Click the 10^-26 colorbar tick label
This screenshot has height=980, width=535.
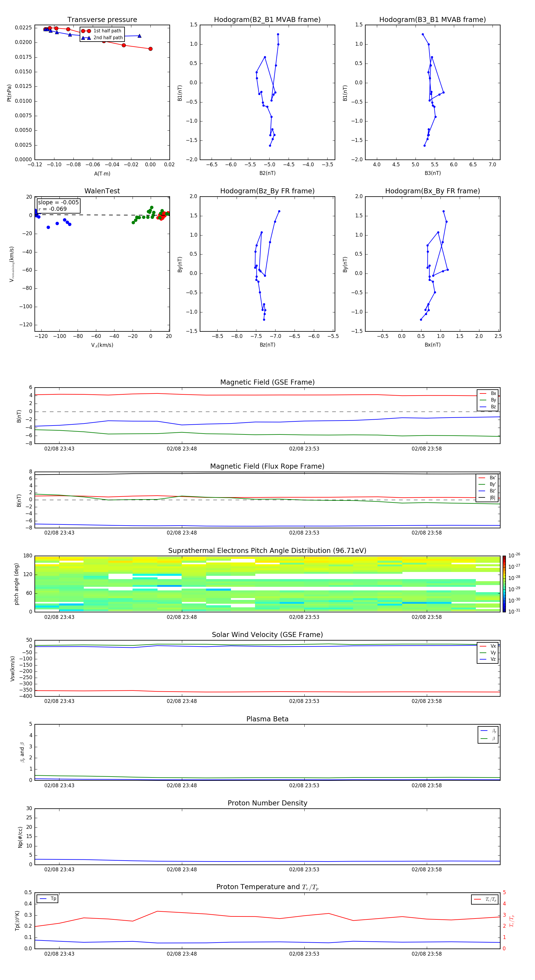514,555
